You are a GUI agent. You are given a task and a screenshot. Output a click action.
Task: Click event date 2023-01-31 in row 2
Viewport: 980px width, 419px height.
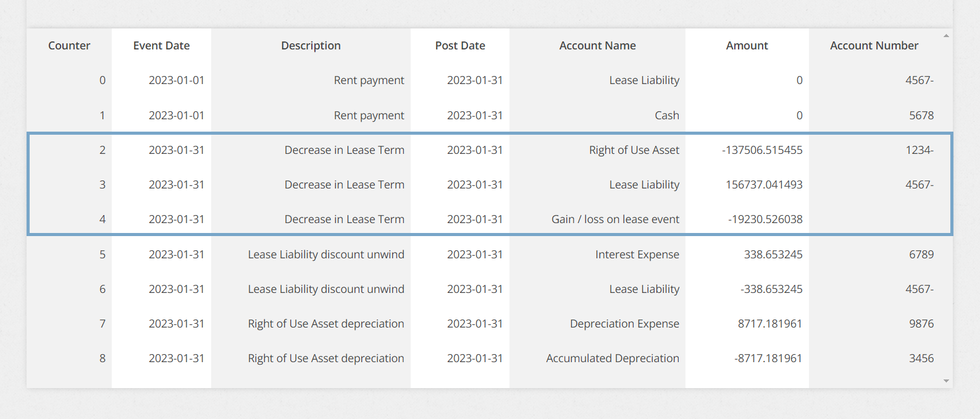pyautogui.click(x=177, y=150)
